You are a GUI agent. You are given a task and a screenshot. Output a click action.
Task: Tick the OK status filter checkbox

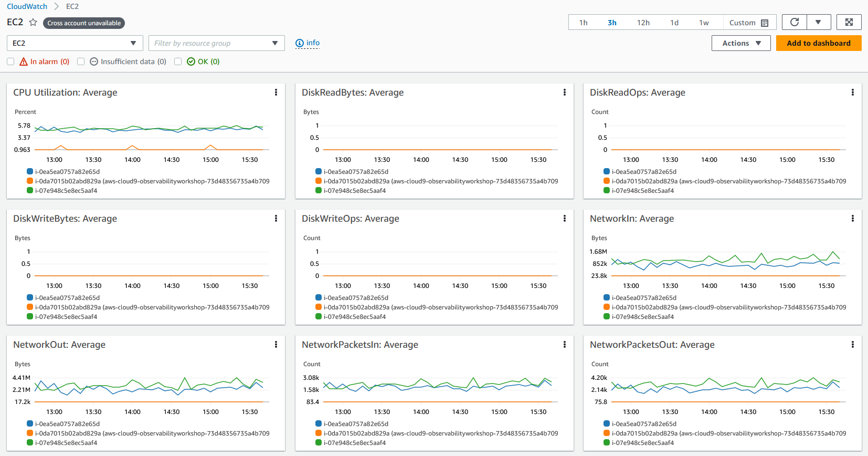(x=178, y=61)
